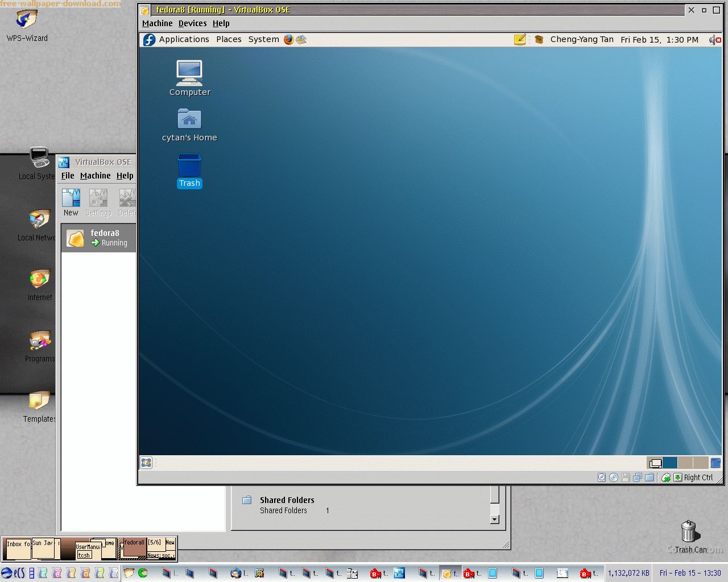Click New in VirtualBox manager toolbar
728x582 pixels.
tap(71, 202)
